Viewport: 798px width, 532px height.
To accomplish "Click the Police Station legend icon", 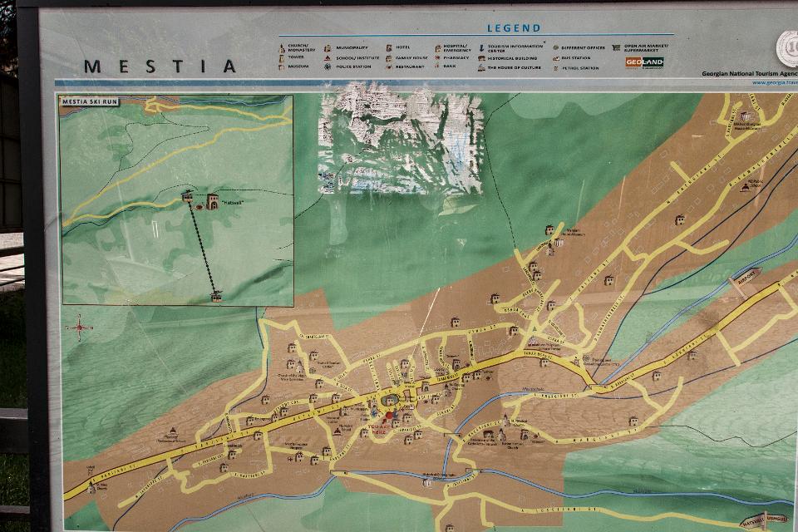I will tap(328, 66).
